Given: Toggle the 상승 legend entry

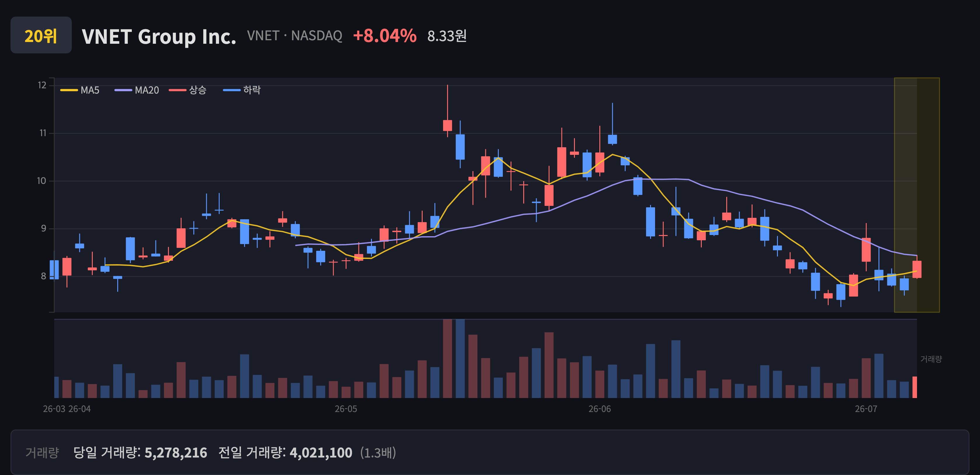Looking at the screenshot, I should click(x=188, y=90).
